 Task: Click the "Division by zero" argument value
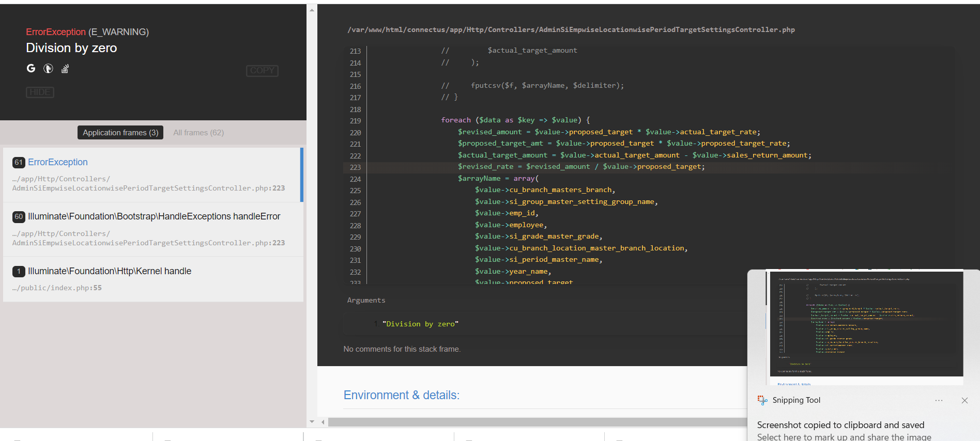point(420,324)
